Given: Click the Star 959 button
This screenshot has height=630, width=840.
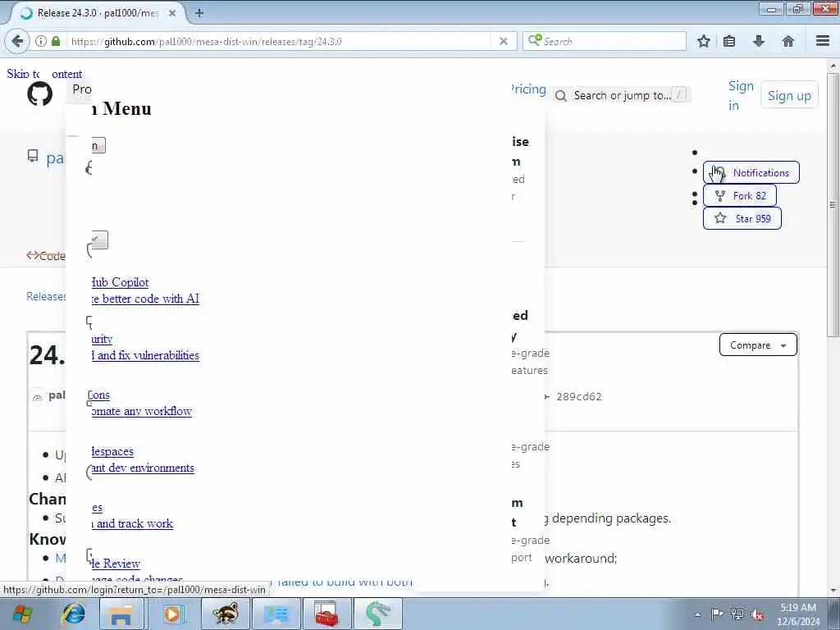Looking at the screenshot, I should pyautogui.click(x=742, y=218).
